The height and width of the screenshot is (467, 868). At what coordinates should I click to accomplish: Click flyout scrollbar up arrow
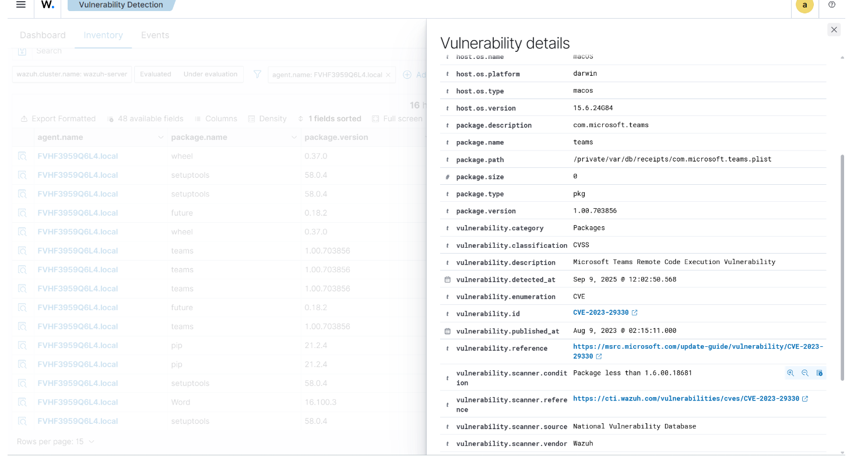pyautogui.click(x=842, y=58)
